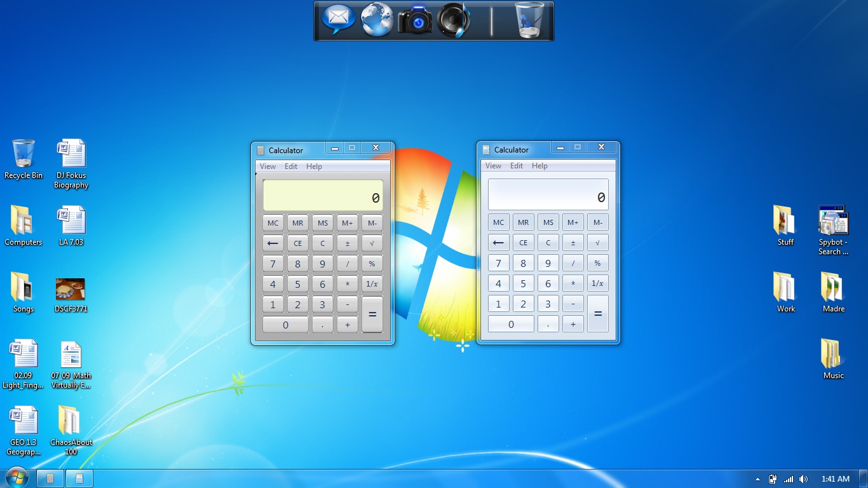Viewport: 868px width, 488px height.
Task: Click digit 5 in the left Calculator
Action: pos(298,285)
